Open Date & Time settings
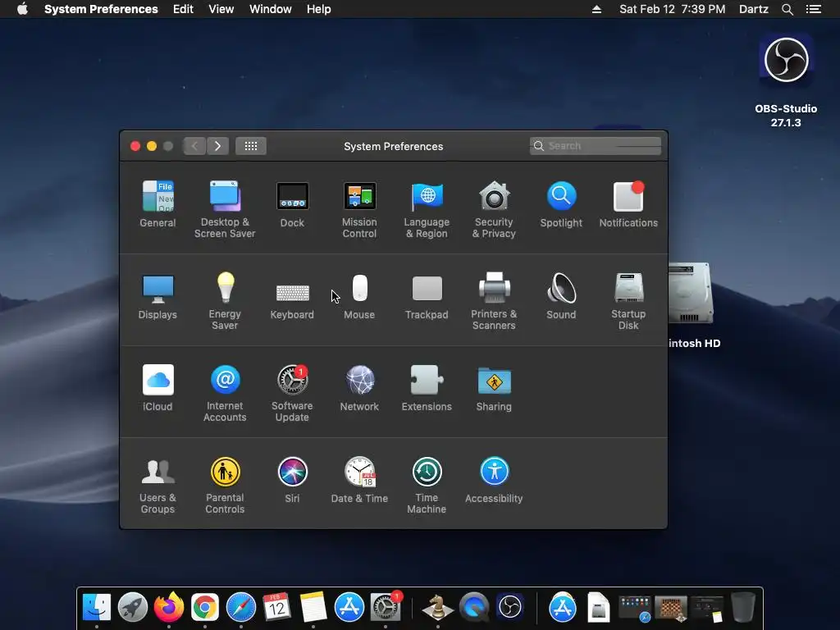The image size is (840, 630). point(359,480)
